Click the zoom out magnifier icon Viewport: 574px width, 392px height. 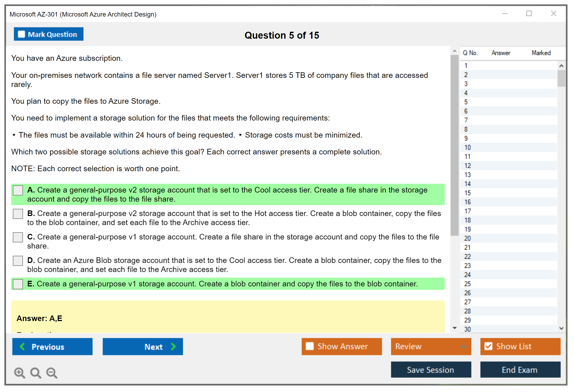click(52, 373)
